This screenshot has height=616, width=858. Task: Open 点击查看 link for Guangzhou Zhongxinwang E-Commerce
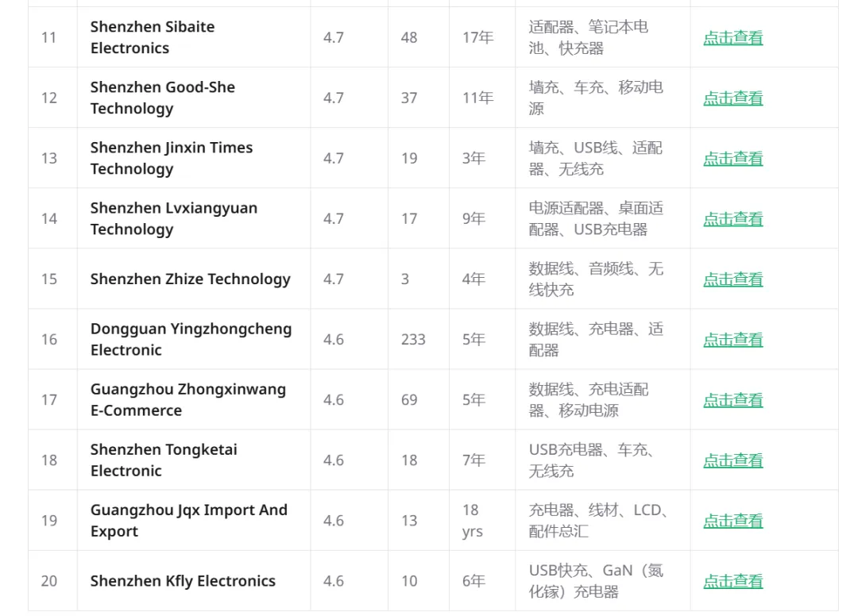point(732,400)
